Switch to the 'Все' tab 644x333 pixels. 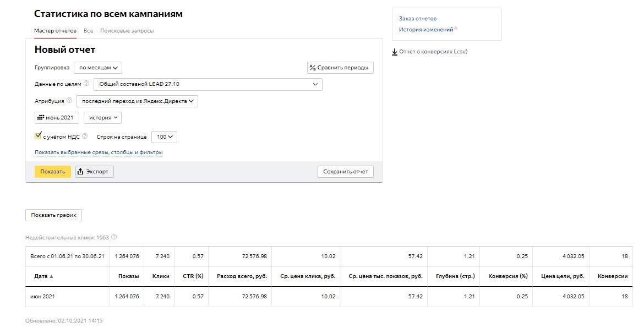point(88,31)
